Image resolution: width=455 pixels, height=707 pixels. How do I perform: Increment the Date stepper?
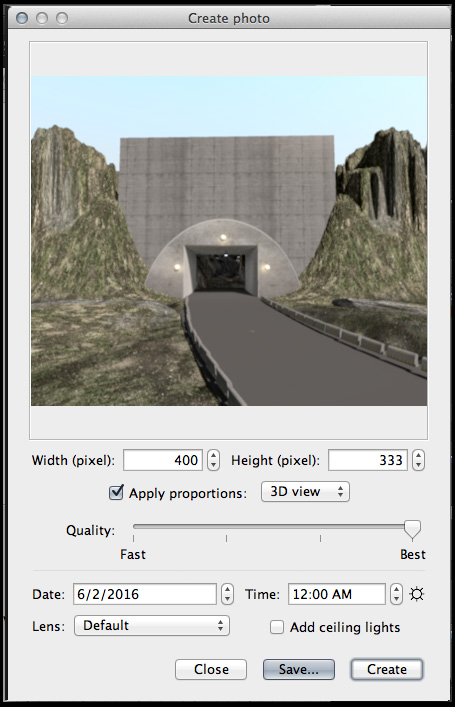pyautogui.click(x=228, y=589)
